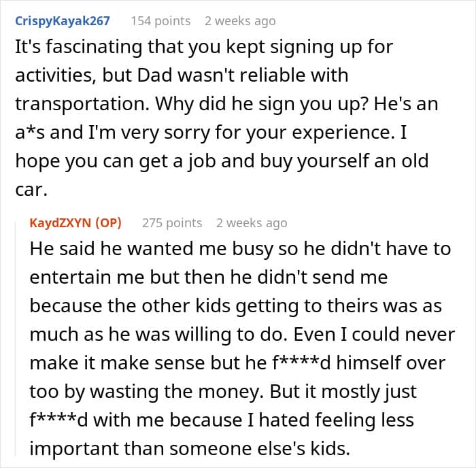476x468 pixels.
Task: Open the timestamp on CrispyKayak267's comment
Action: pos(240,20)
